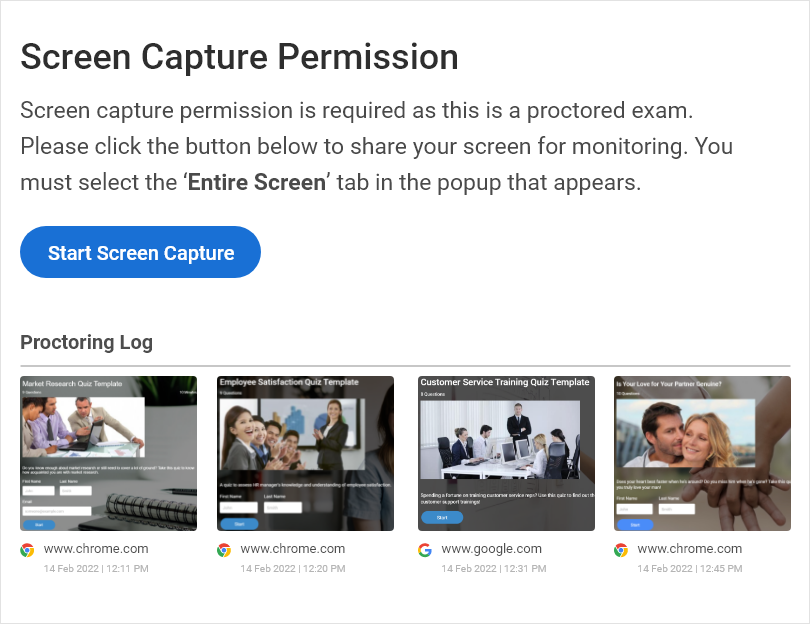Select the 14 Feb 2022 12:11 PM timestamp
Screen dimensions: 810x624
point(96,568)
